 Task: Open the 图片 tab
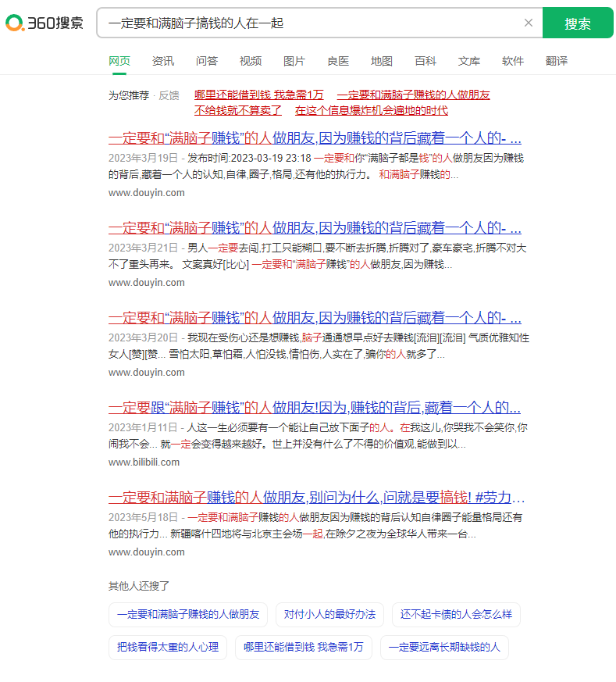[x=294, y=61]
